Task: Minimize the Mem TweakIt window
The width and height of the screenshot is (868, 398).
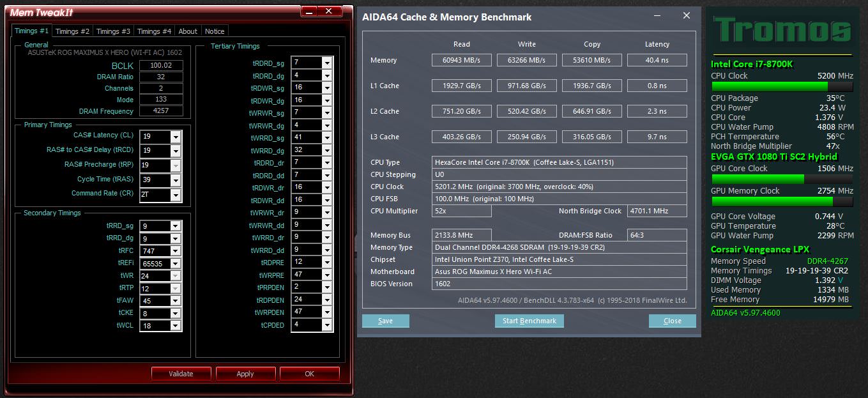Action: point(308,11)
